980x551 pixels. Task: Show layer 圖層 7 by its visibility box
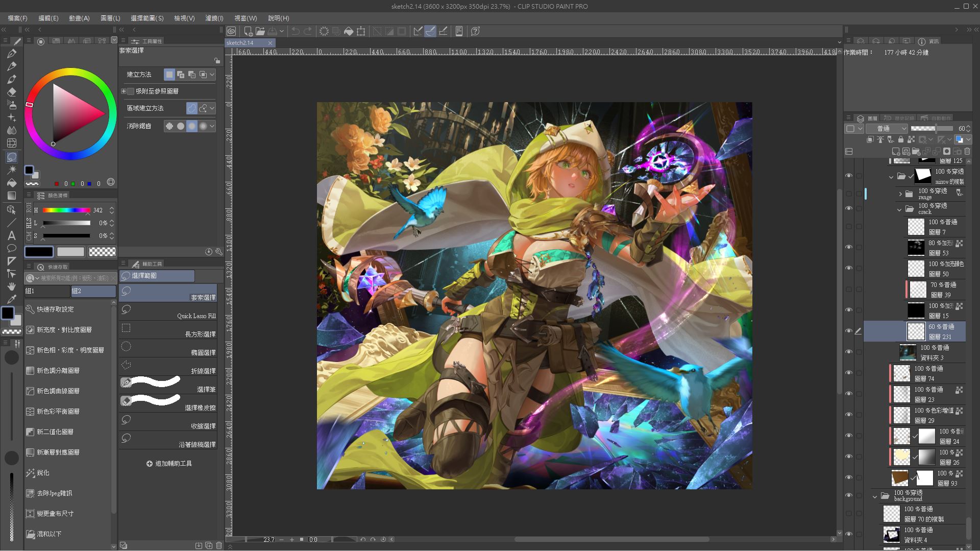[849, 226]
